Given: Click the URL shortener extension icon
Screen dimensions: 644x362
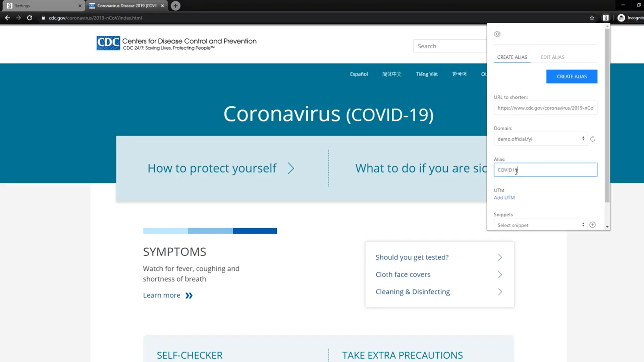Looking at the screenshot, I should click(605, 18).
